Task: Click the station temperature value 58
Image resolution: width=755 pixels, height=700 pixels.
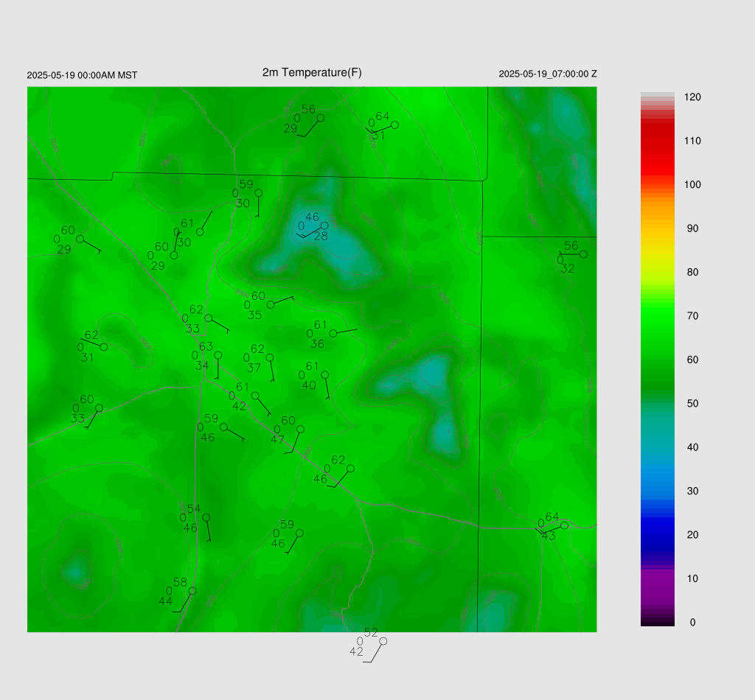Action: coord(180,582)
